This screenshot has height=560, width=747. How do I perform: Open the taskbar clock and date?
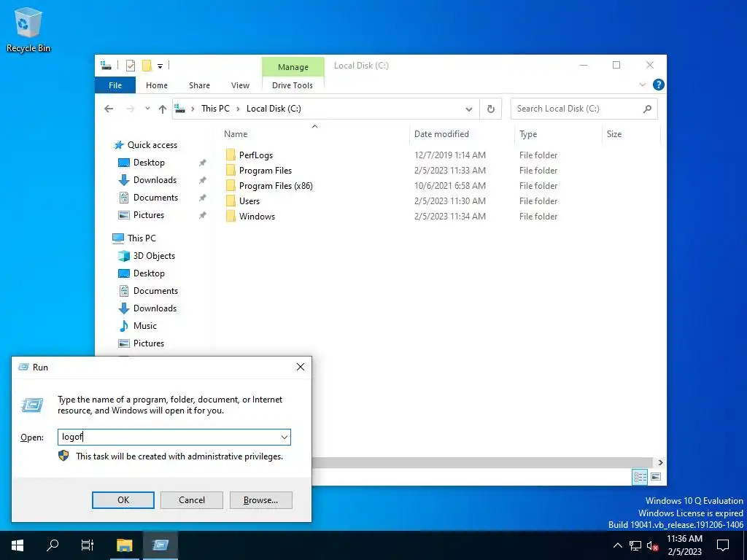click(x=684, y=545)
